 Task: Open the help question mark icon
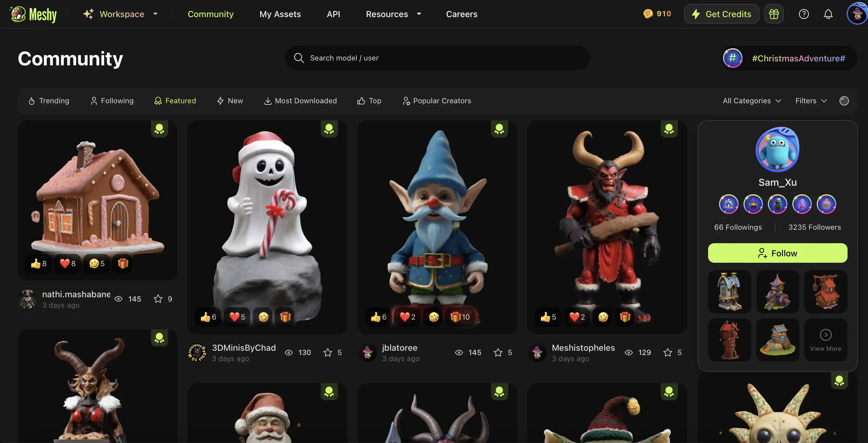[804, 14]
